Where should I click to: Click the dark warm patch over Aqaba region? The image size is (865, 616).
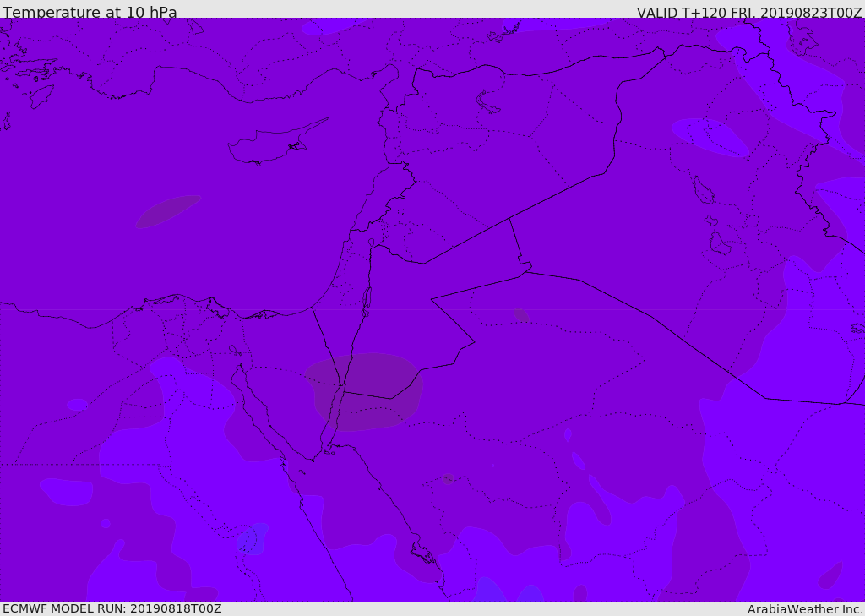(x=364, y=392)
